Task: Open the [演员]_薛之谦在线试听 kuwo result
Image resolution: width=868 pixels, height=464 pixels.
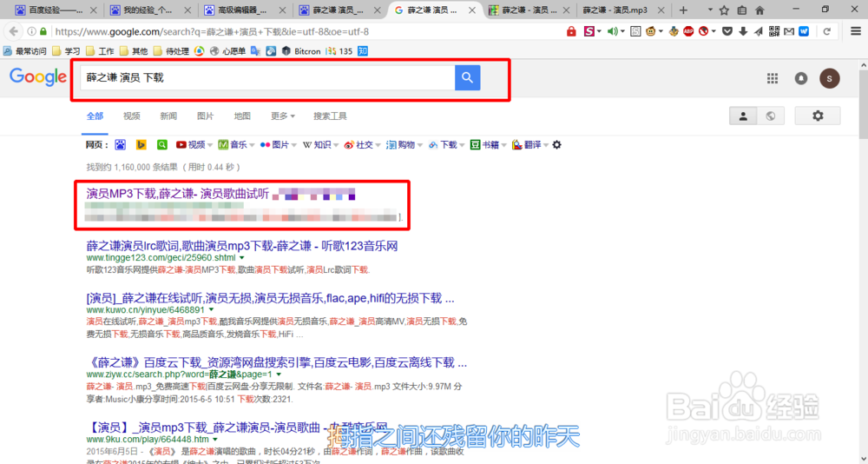Action: point(270,298)
